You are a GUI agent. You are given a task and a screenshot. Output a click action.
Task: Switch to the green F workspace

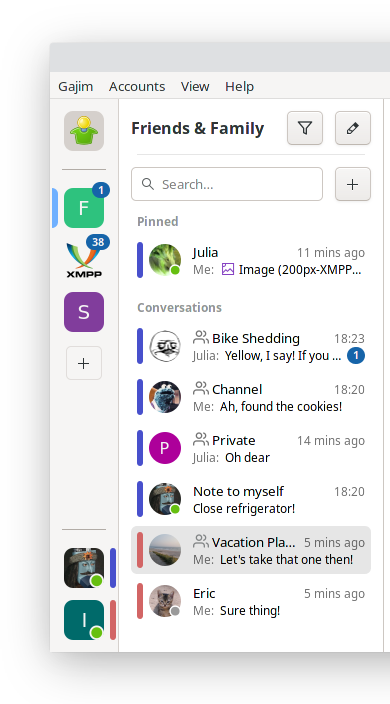point(84,208)
